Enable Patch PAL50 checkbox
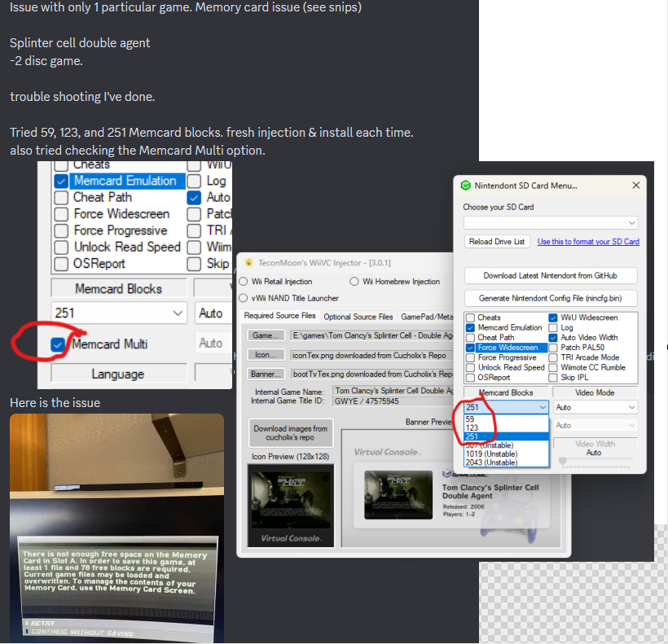 point(553,348)
